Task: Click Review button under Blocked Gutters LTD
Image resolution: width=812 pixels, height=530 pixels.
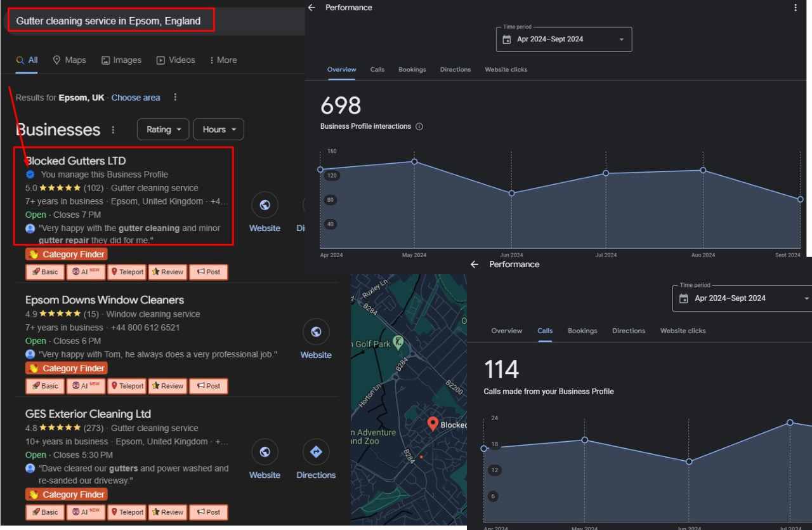Action: click(x=167, y=272)
